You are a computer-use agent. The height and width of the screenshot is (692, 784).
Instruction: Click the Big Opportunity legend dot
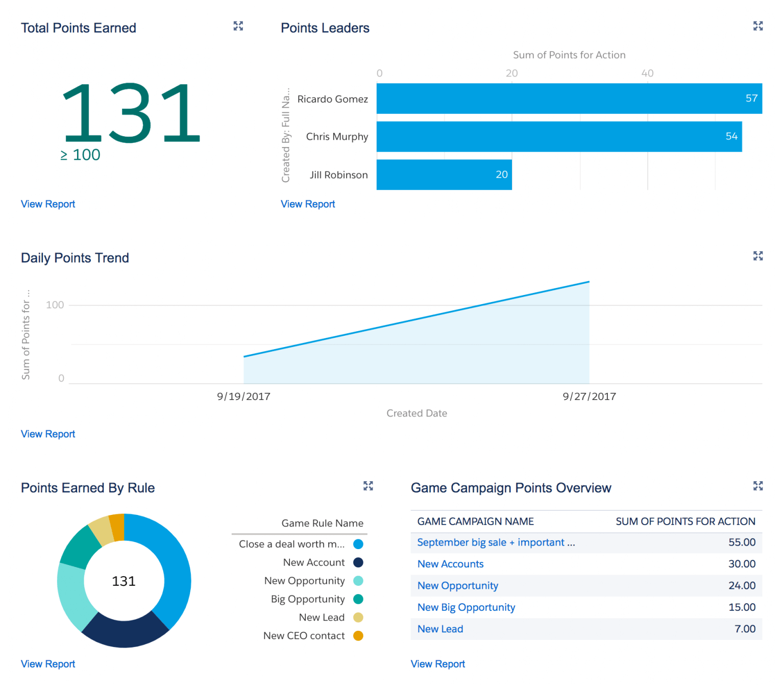point(358,599)
